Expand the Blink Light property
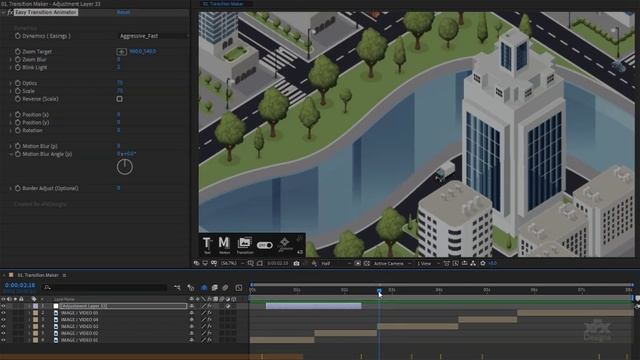Viewport: 640px width, 360px height. tap(11, 67)
